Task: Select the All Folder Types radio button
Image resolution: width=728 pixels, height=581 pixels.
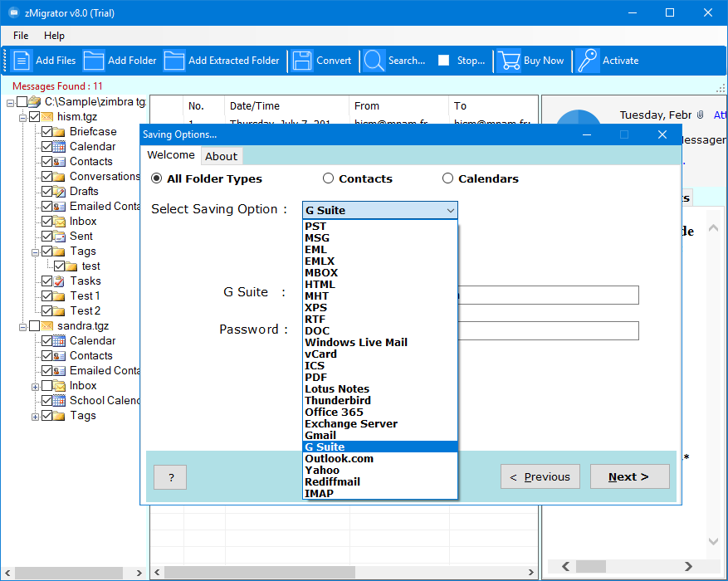Action: [156, 178]
